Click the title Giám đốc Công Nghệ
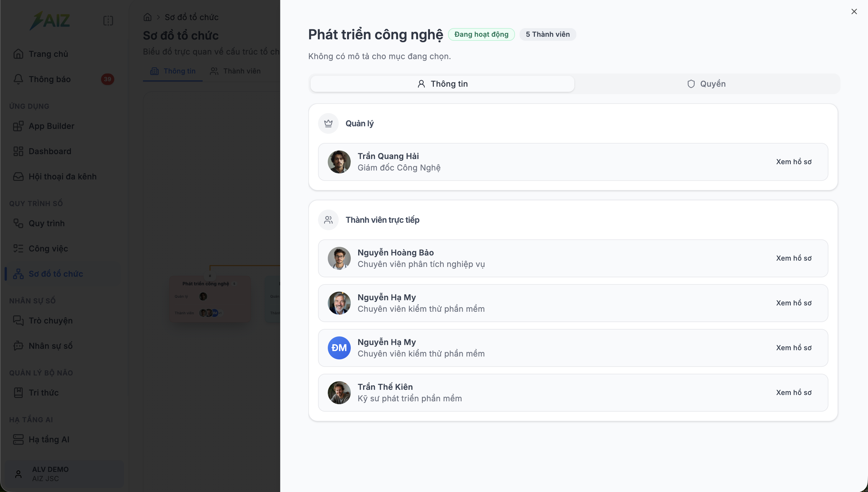 pos(399,168)
